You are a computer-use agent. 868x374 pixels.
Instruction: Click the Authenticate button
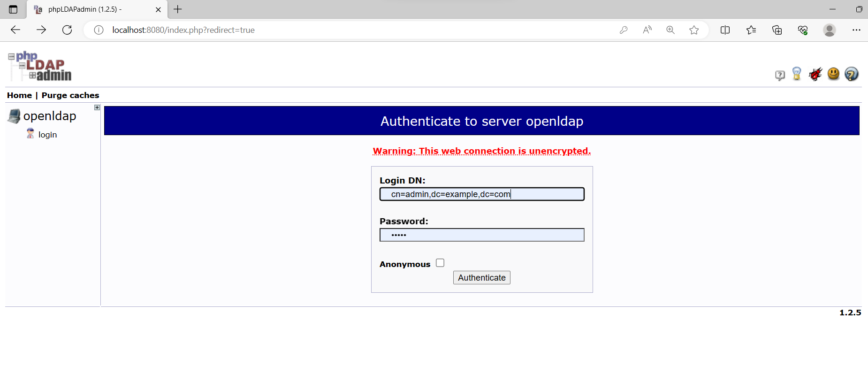(x=482, y=278)
